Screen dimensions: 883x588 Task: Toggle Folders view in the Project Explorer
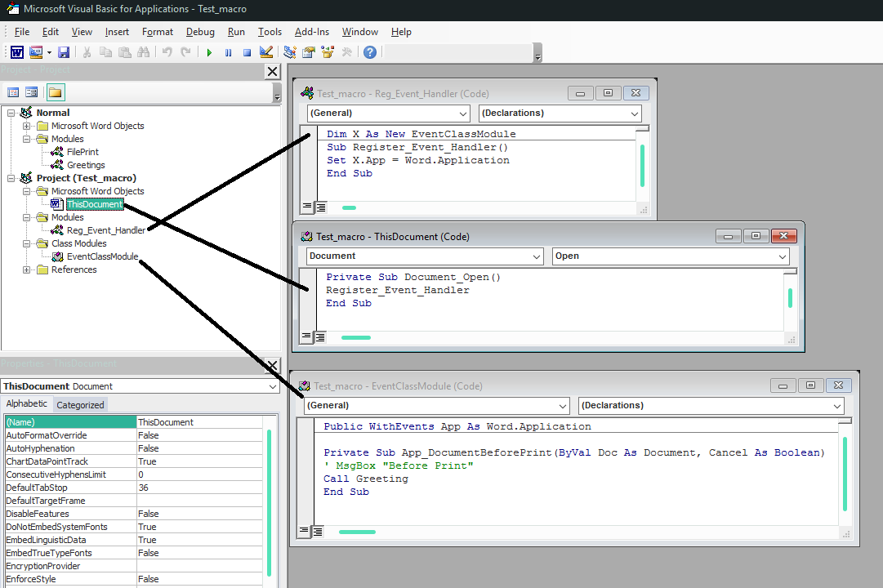click(55, 92)
